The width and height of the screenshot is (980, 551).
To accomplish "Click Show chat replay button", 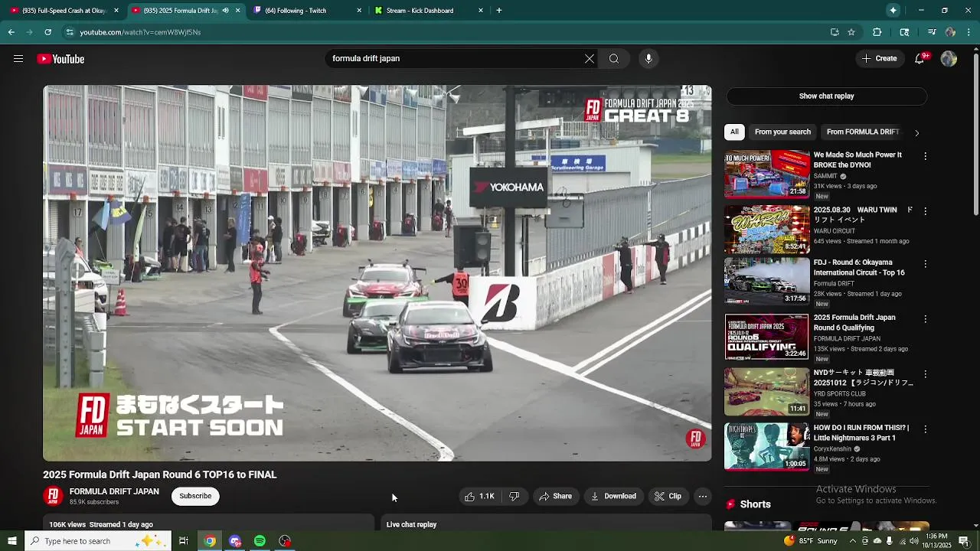I will coord(826,96).
